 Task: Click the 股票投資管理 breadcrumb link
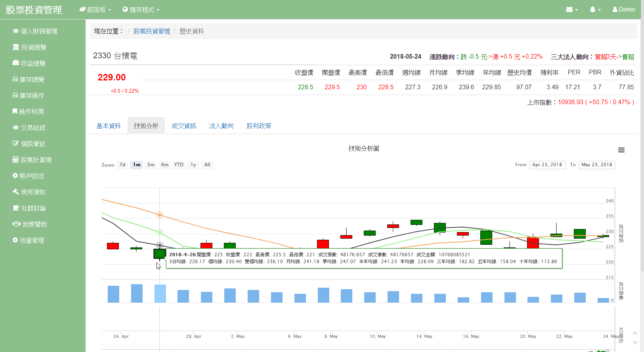click(152, 31)
